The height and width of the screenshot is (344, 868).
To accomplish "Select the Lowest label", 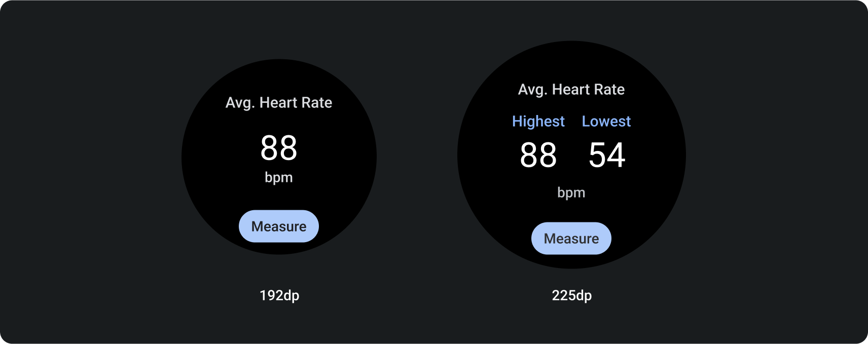I will 606,122.
